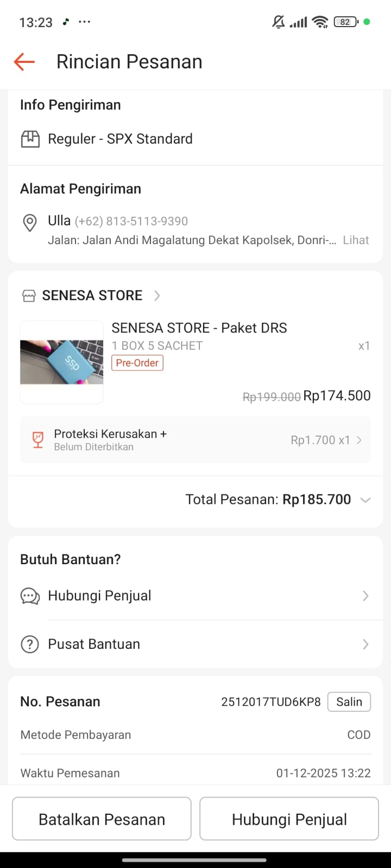
Task: Tap the muted bell status icon
Action: [x=278, y=22]
